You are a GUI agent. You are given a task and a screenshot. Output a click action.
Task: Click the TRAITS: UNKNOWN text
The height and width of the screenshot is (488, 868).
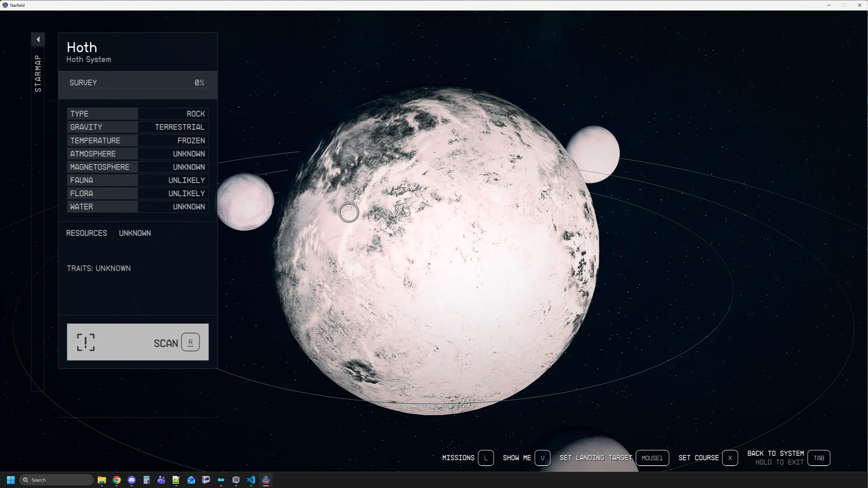tap(99, 268)
